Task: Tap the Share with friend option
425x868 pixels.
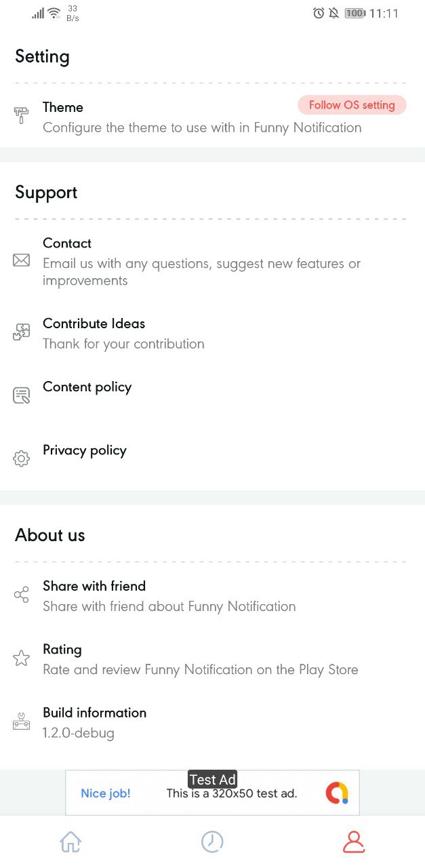Action: [212, 595]
